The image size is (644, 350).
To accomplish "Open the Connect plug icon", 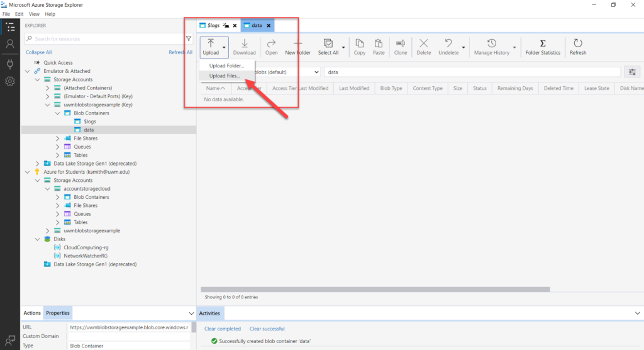I will click(10, 64).
